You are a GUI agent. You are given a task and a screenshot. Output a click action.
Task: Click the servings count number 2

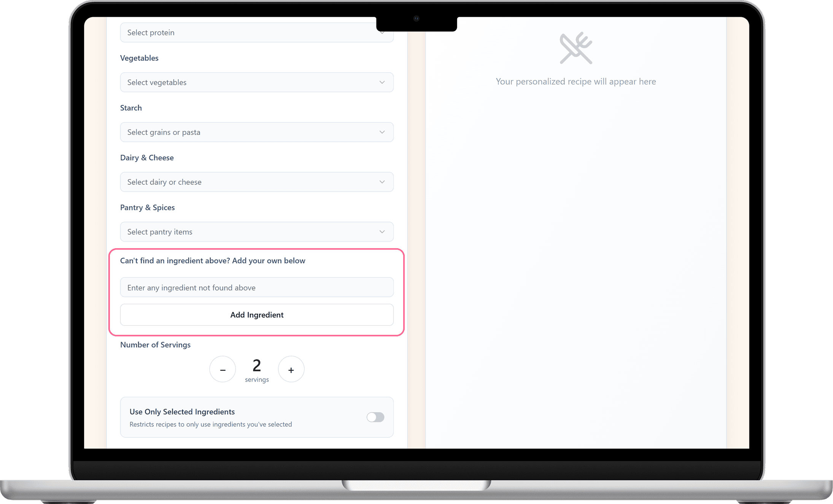coord(257,366)
